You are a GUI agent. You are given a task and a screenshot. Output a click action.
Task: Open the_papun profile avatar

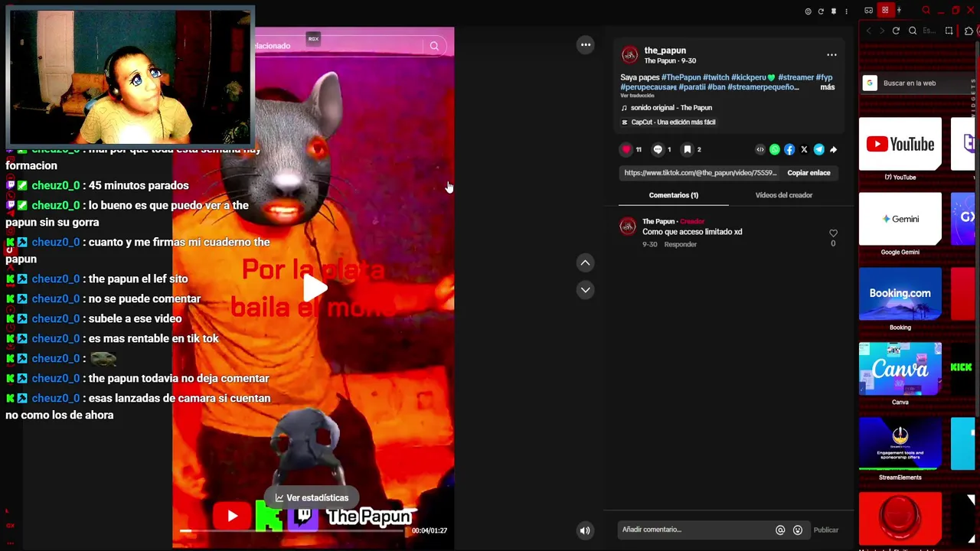tap(629, 54)
